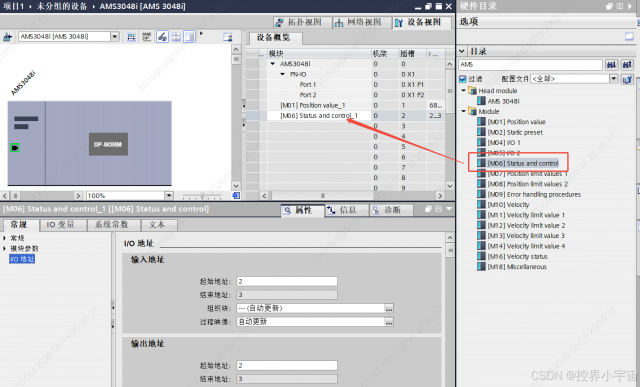Click browse button beside 组织块 field
Screen dimensions: 640x387
point(389,309)
